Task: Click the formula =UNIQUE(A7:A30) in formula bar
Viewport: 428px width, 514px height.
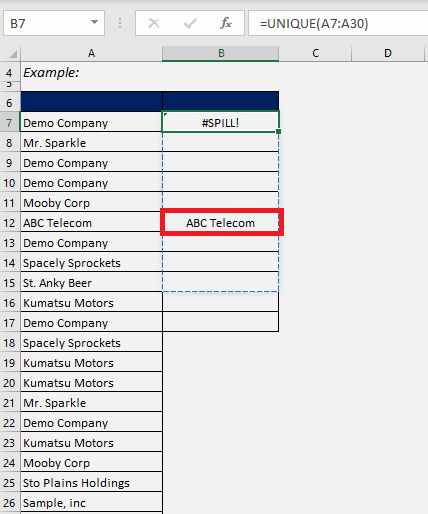Action: click(x=314, y=24)
